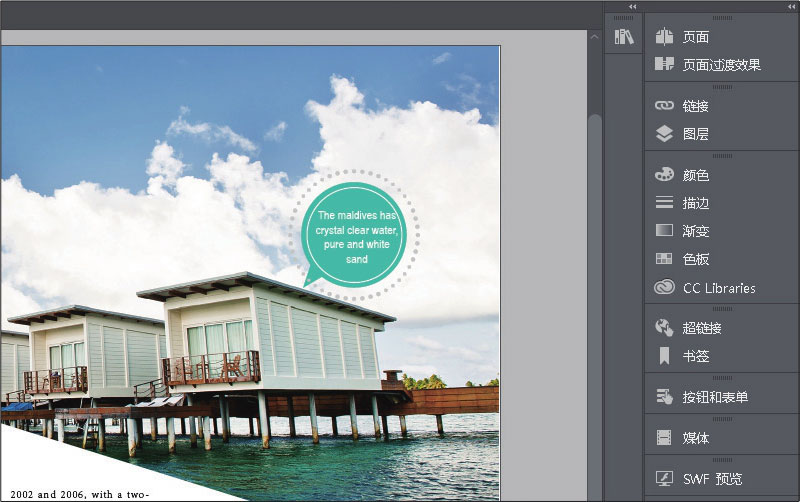800x502 pixels.
Task: Select the 页面 panel label
Action: pos(695,37)
